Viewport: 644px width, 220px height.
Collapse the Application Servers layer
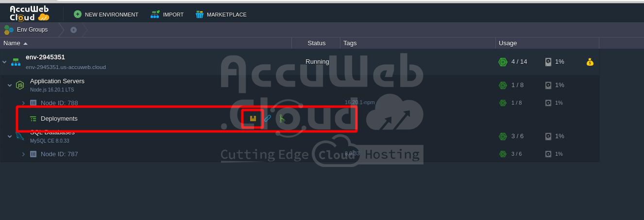(10, 85)
